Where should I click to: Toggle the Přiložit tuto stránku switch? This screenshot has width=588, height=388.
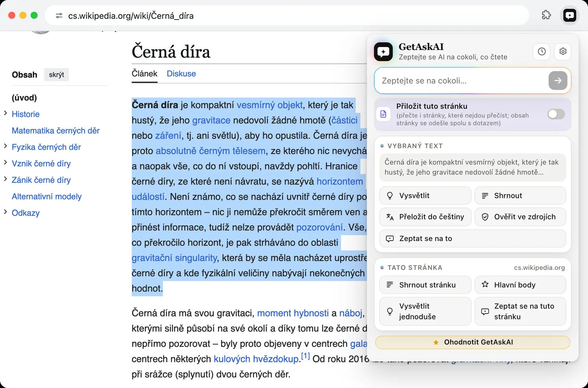(556, 114)
